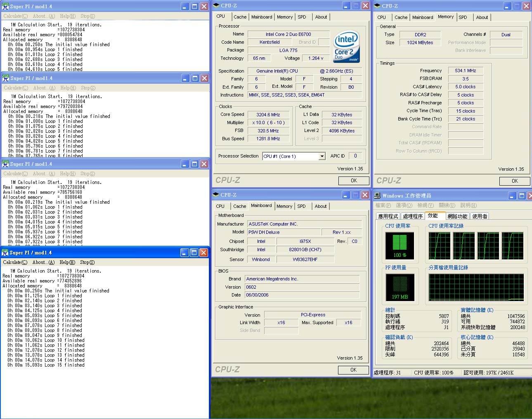Click the Channels field Dual
Image resolution: width=532 pixels, height=419 pixels.
click(506, 35)
